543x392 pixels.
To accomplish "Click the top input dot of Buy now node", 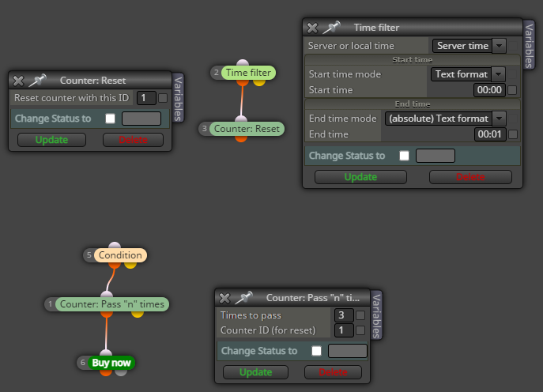I will (x=106, y=353).
